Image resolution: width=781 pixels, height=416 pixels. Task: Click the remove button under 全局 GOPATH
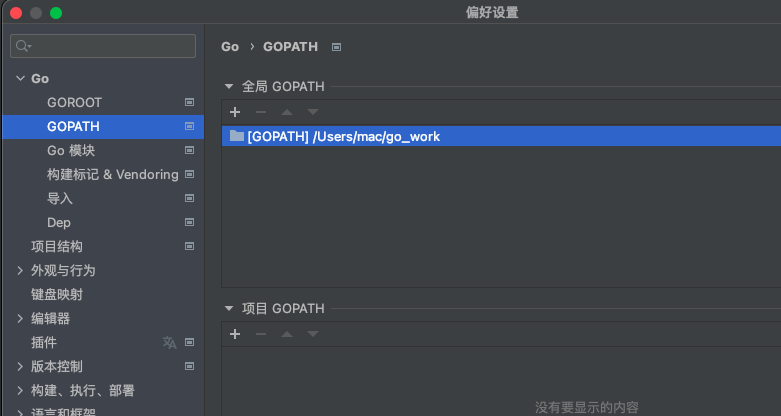(261, 112)
